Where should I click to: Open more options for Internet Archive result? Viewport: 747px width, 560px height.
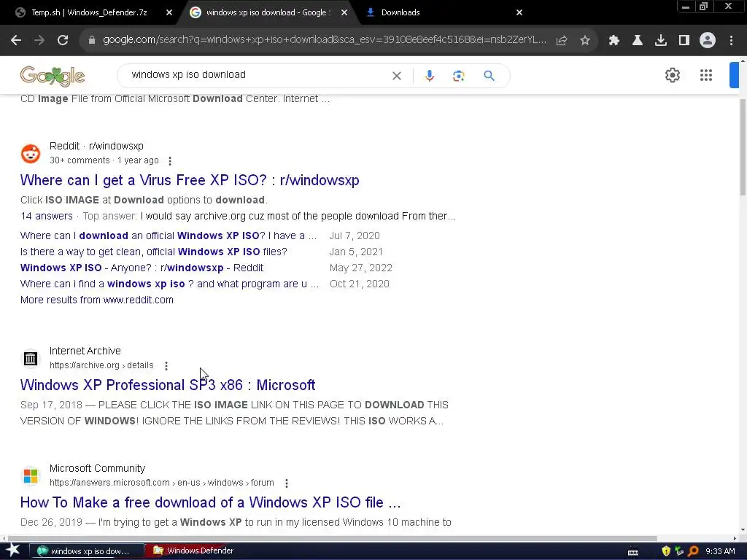click(166, 366)
